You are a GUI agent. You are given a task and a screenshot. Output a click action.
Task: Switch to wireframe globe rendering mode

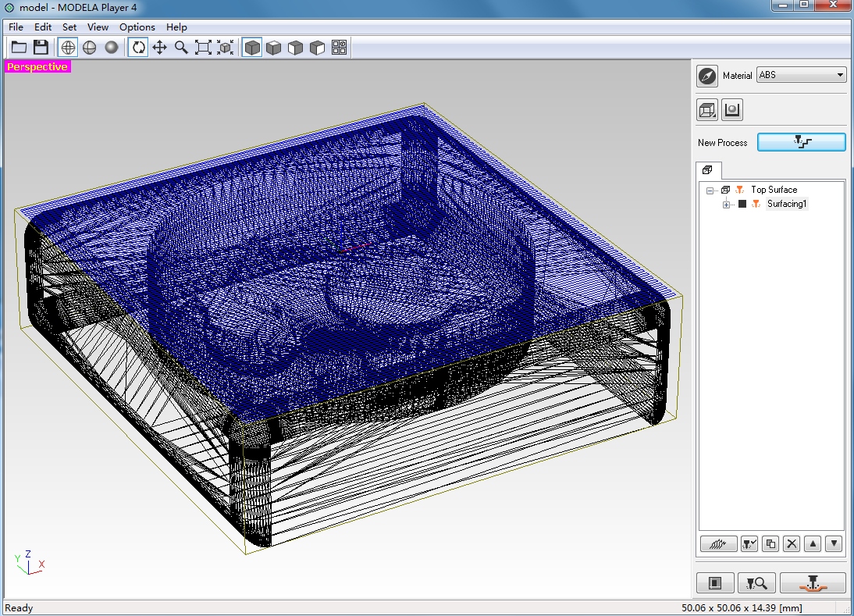[x=68, y=48]
